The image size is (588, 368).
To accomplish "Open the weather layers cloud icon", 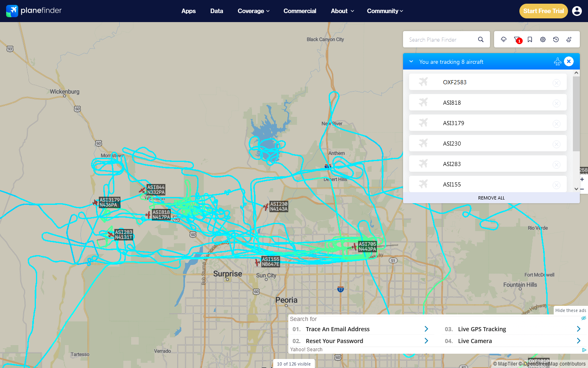I will pos(503,40).
